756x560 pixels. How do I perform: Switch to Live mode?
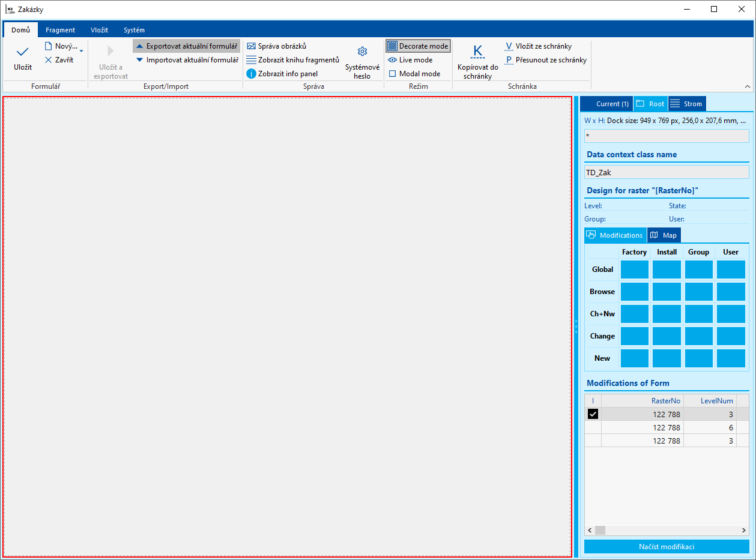coord(410,60)
